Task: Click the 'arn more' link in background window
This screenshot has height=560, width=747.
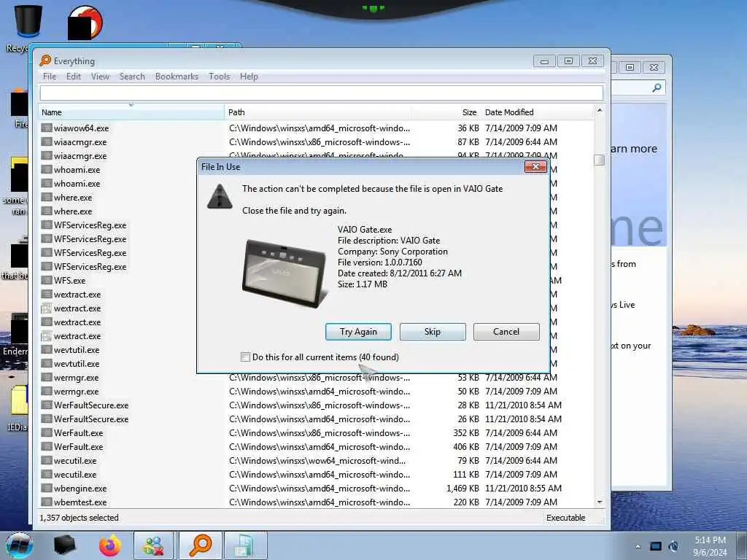Action: (634, 149)
